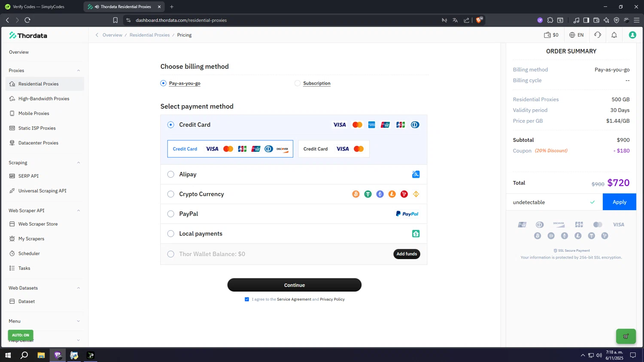
Task: Apply the coupon code
Action: [x=619, y=202]
